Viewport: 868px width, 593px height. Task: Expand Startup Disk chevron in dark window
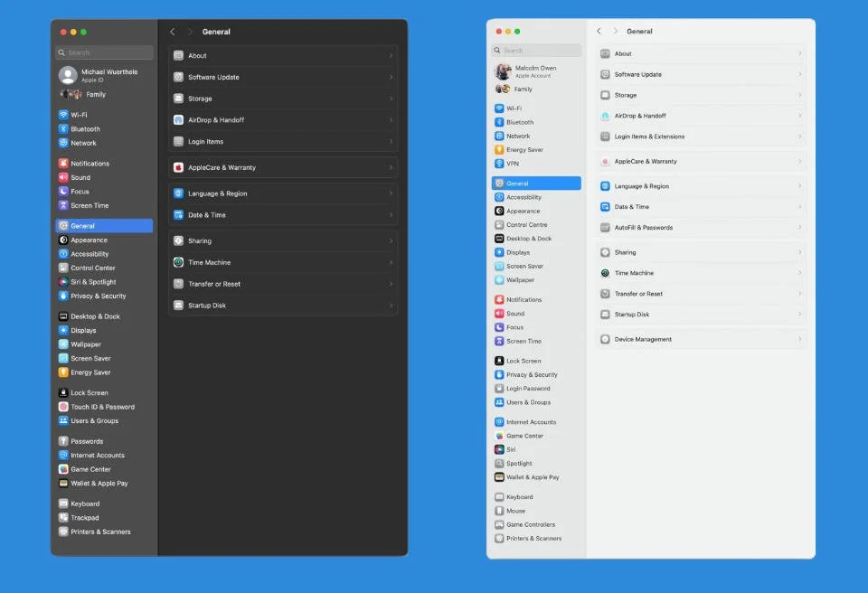coord(391,305)
